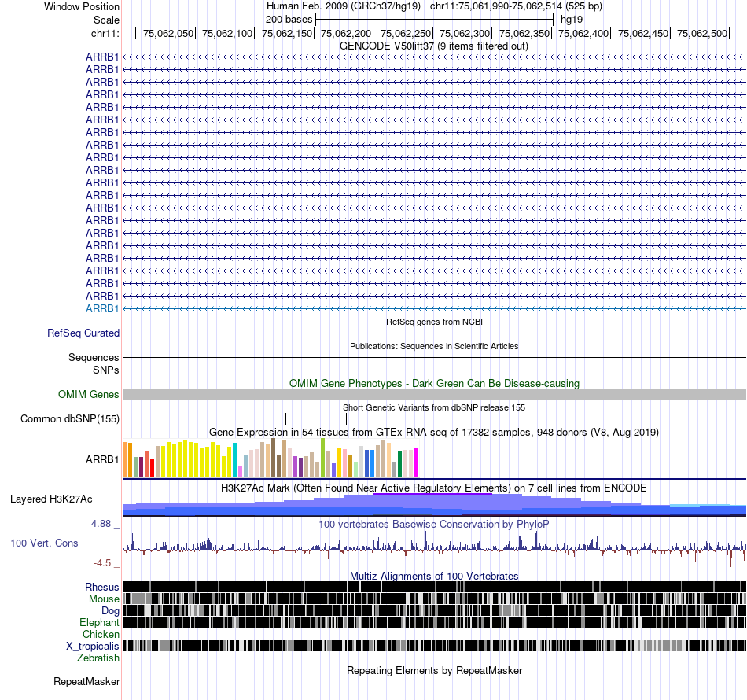Open RefSeq Curated track label

coord(83,333)
